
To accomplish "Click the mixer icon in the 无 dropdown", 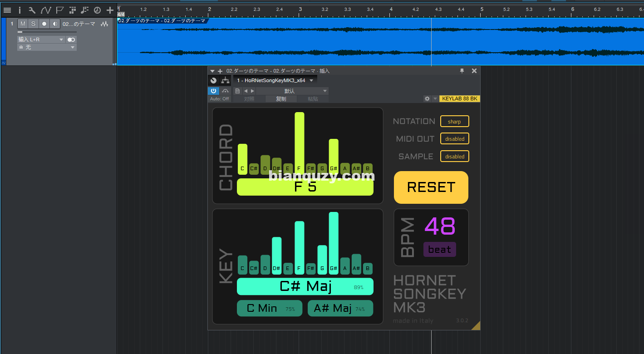I will coord(21,47).
